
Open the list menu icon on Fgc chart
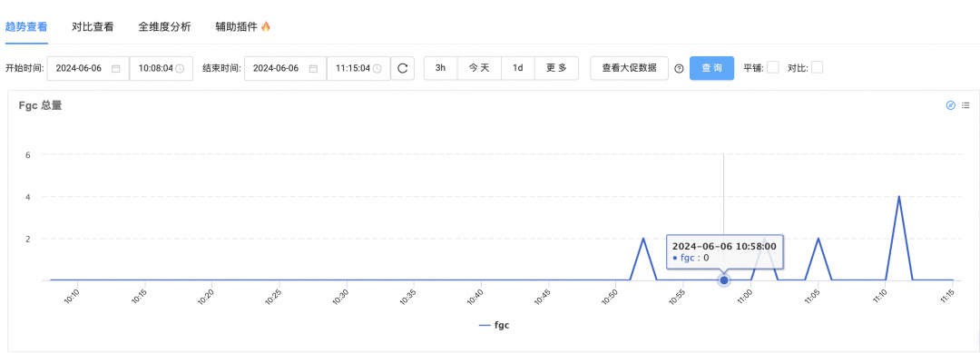click(965, 105)
